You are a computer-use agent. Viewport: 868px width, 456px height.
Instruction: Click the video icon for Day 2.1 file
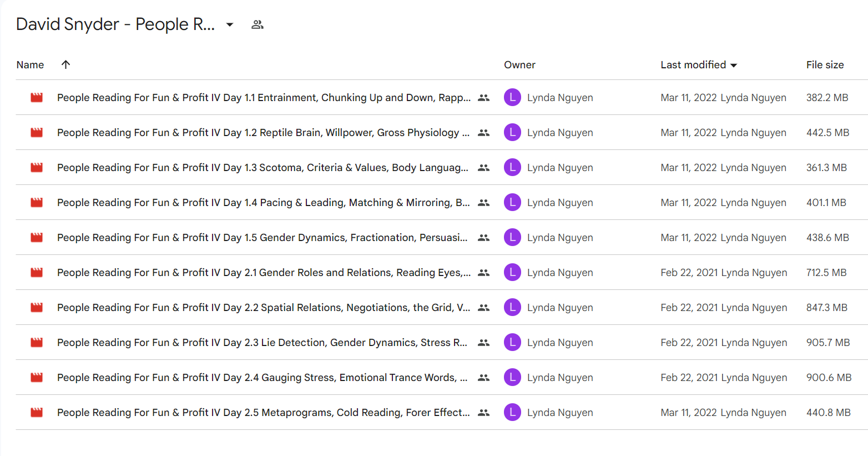click(x=37, y=273)
